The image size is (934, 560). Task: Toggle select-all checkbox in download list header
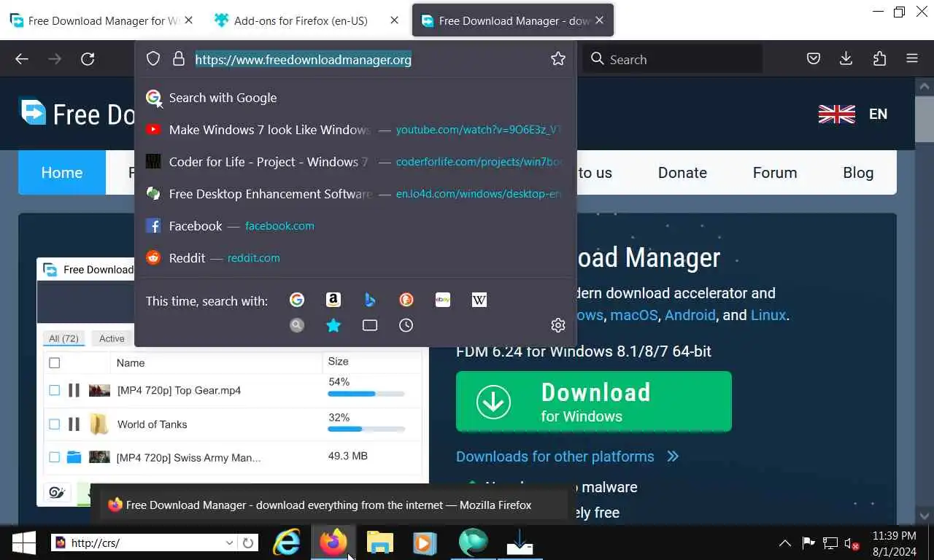54,362
